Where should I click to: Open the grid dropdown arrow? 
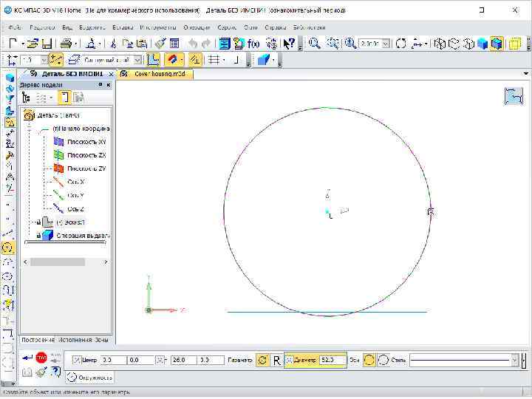[224, 61]
